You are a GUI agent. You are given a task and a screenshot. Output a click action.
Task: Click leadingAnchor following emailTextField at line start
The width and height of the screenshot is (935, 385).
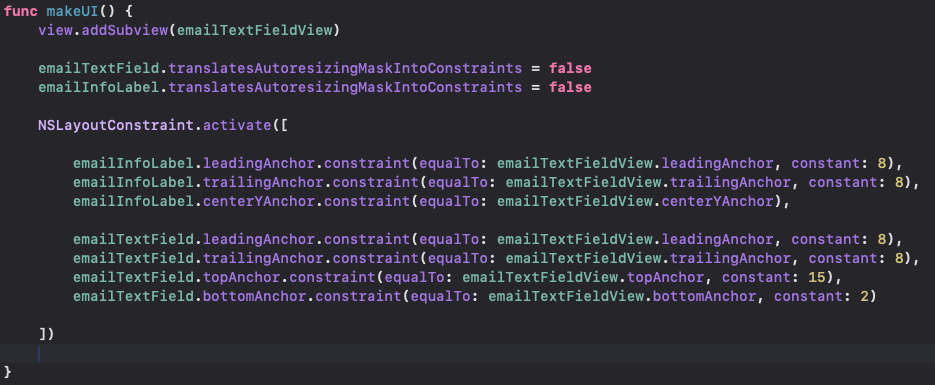(x=258, y=240)
